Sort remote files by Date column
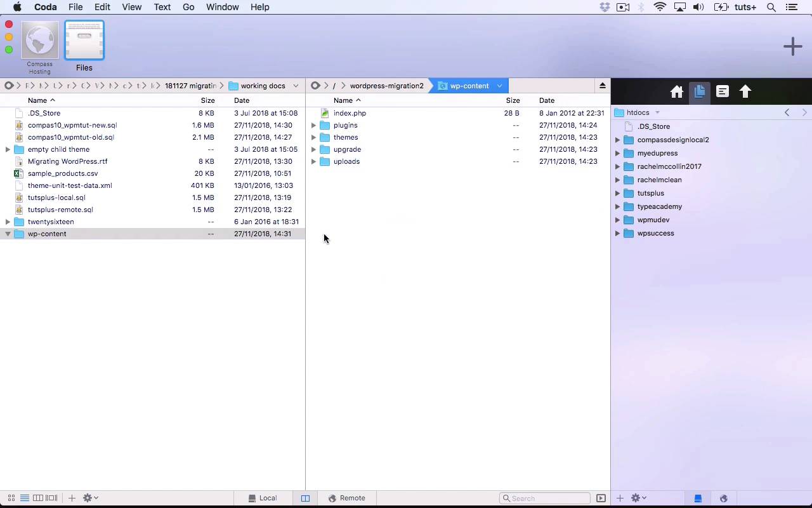 coord(547,100)
